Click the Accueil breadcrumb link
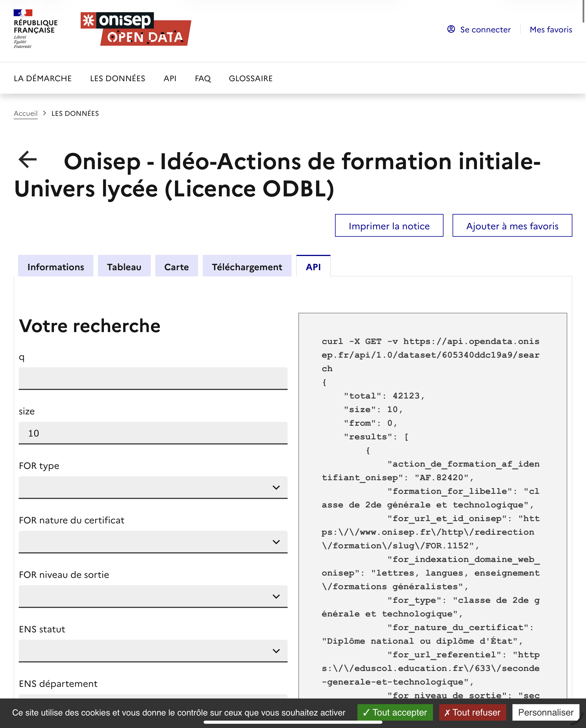This screenshot has height=728, width=586. click(26, 114)
